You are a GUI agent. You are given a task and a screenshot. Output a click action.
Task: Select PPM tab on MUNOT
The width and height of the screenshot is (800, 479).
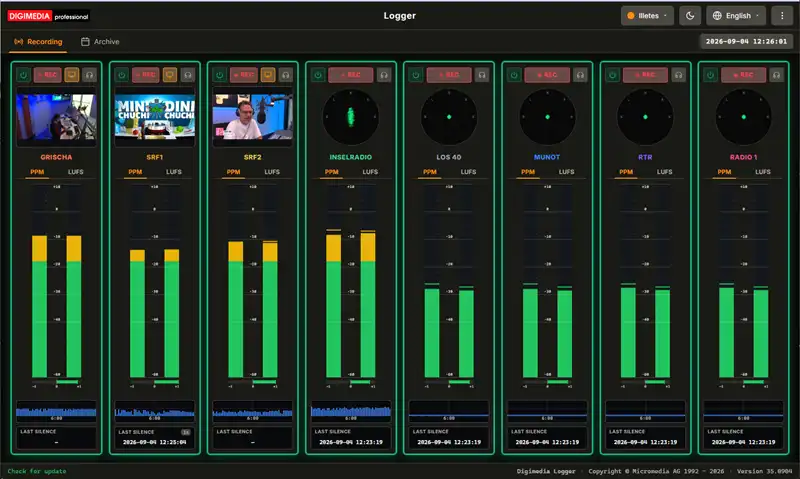tap(528, 172)
